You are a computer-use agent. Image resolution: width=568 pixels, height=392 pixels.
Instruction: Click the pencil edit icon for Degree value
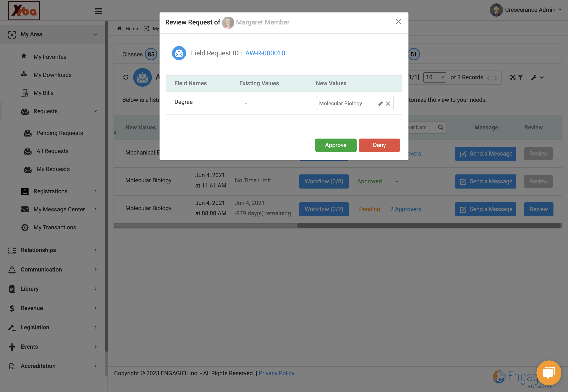pos(380,104)
